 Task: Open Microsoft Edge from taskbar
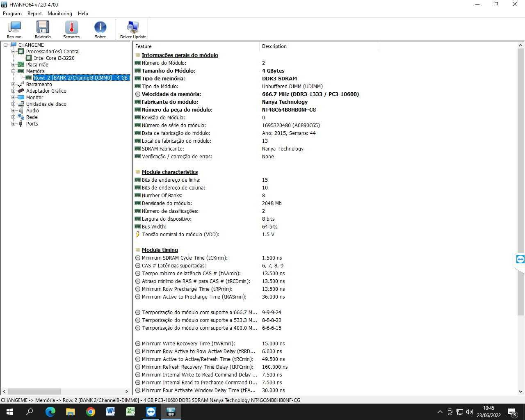click(x=50, y=412)
